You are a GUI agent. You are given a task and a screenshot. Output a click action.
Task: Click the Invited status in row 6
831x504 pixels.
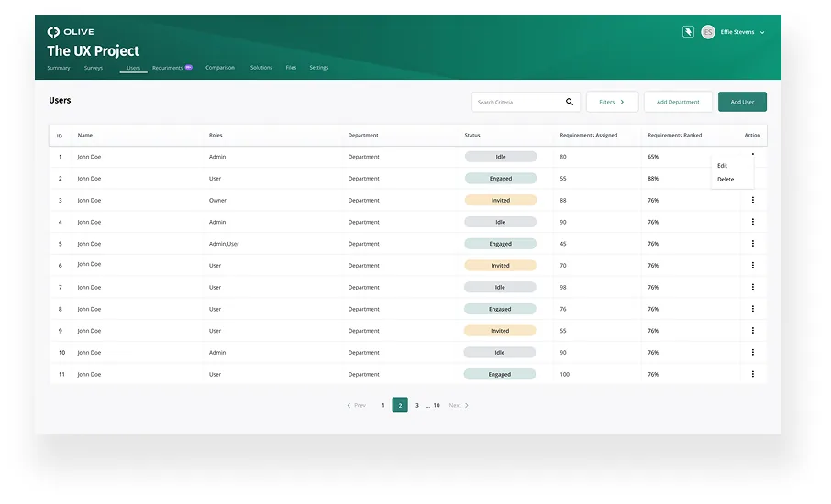(x=500, y=265)
